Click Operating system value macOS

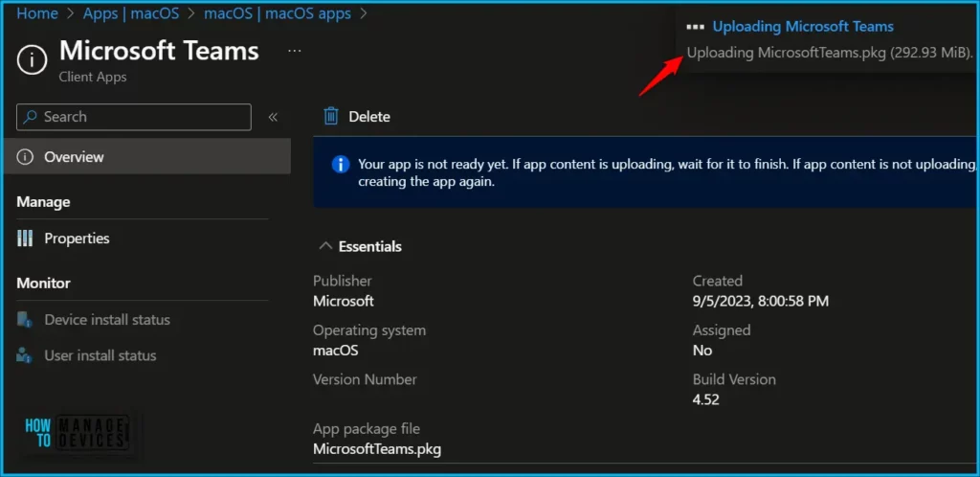tap(336, 351)
